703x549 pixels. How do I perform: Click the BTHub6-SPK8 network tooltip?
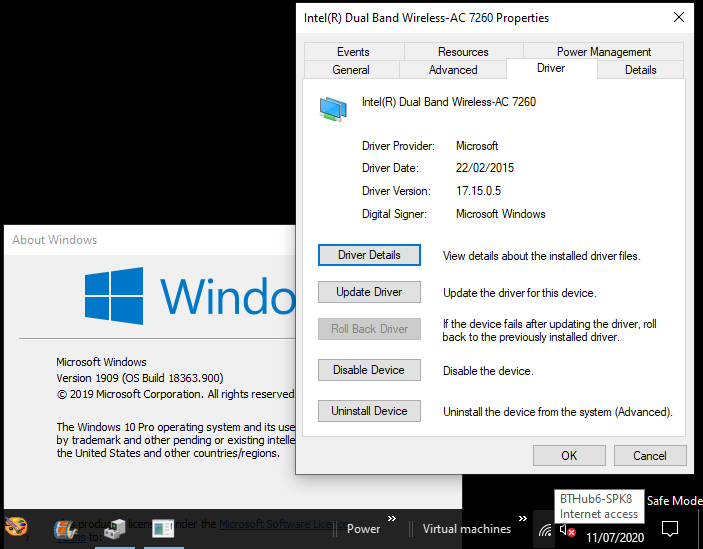click(599, 506)
